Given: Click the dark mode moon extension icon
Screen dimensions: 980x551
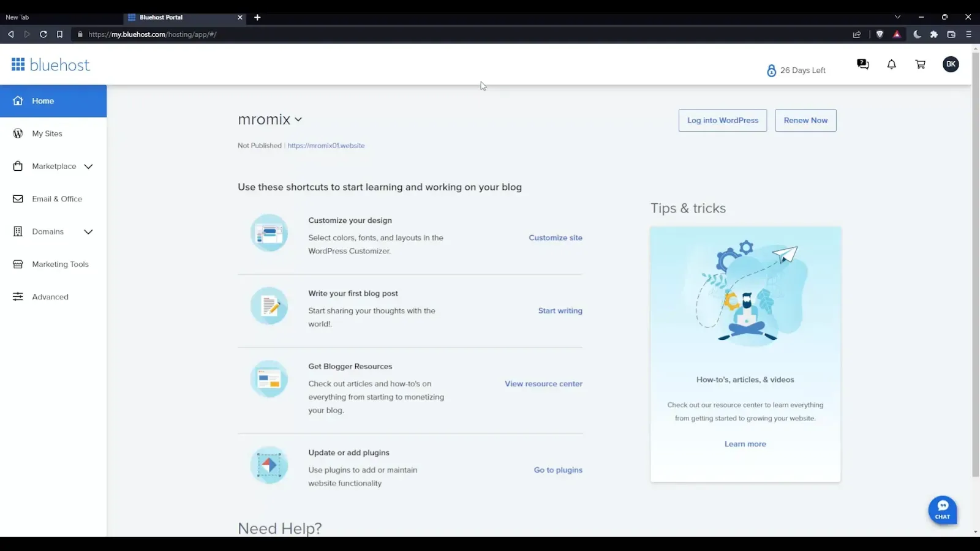Looking at the screenshot, I should click(917, 34).
